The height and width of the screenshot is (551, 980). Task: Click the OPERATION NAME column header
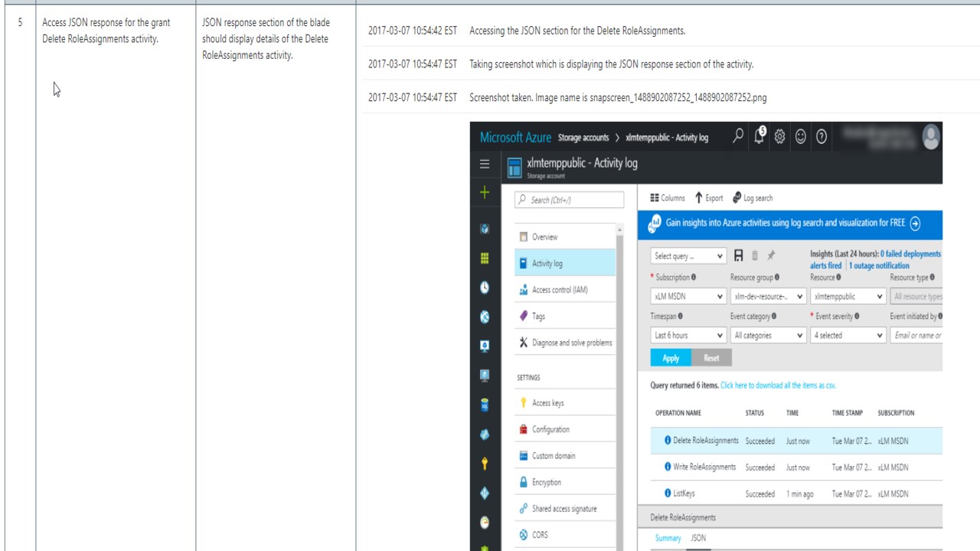[678, 413]
